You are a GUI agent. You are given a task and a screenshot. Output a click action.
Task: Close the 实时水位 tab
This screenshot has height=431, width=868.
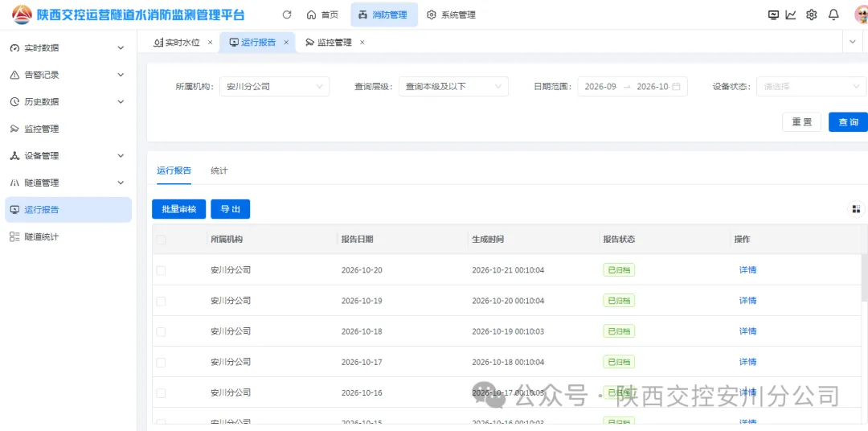(210, 42)
